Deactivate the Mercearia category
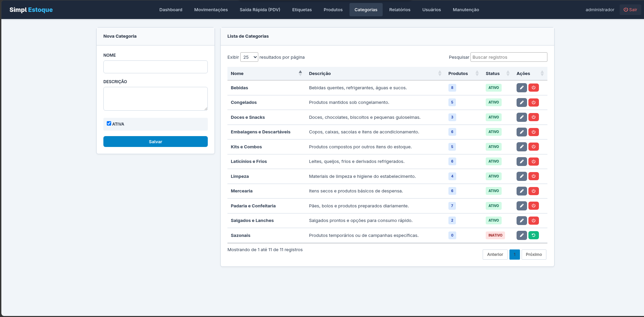 coord(534,191)
